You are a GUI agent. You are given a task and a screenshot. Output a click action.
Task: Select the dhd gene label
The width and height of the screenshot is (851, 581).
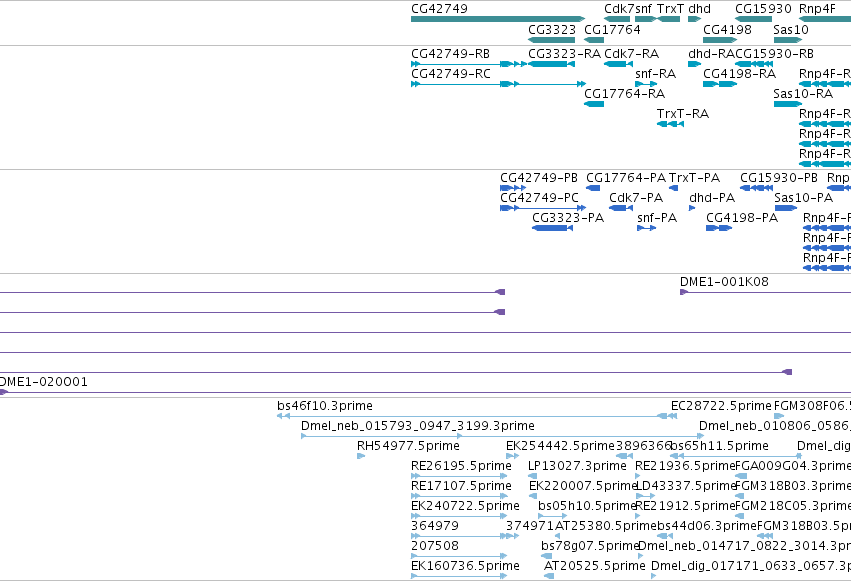tap(700, 9)
